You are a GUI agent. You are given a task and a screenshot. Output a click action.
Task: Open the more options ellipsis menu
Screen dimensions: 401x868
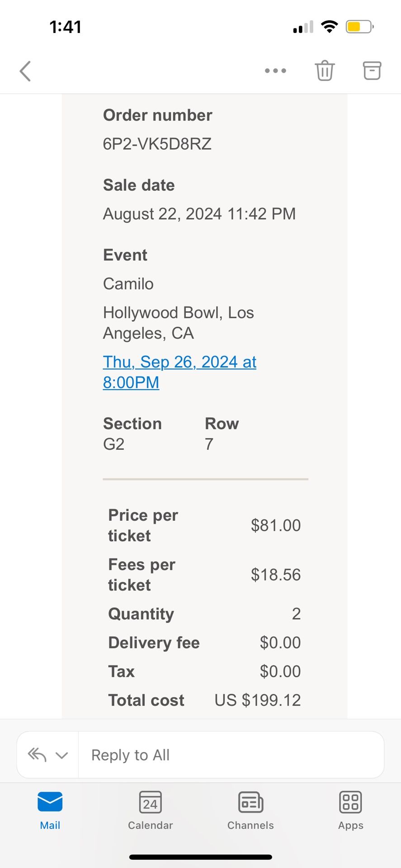(275, 71)
